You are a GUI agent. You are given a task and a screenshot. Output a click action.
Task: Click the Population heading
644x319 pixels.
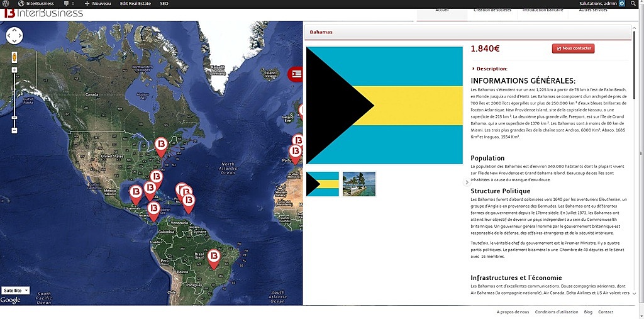pos(487,159)
